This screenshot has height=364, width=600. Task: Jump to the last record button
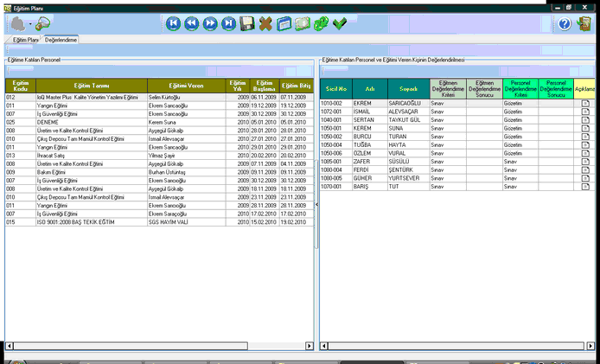tap(228, 23)
